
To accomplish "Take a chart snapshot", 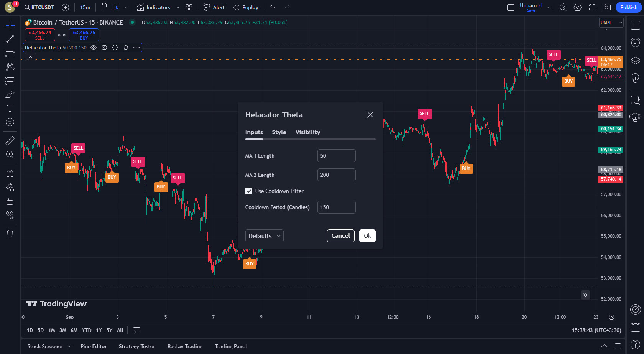I will [x=606, y=7].
